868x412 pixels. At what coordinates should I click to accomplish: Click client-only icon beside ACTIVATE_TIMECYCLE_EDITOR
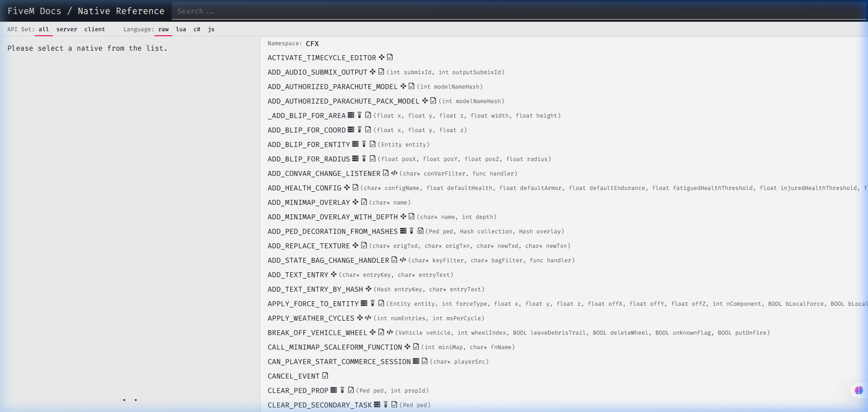click(382, 57)
